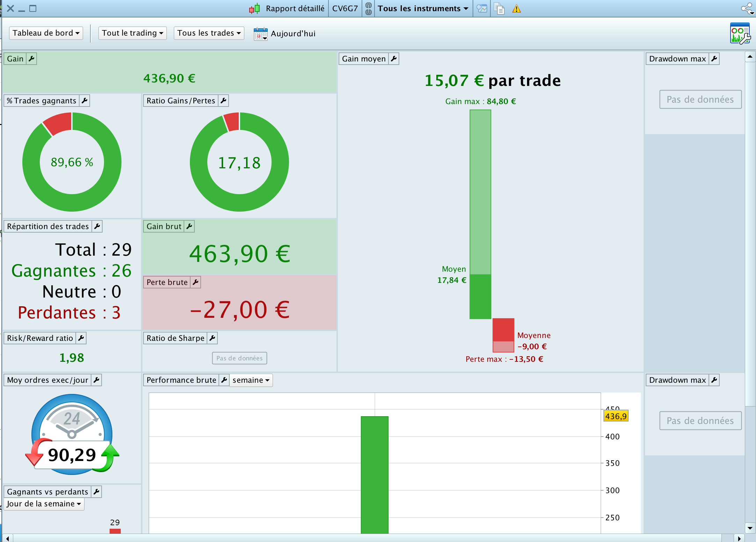756x542 pixels.
Task: Click the copy documents icon in title bar
Action: pyautogui.click(x=499, y=9)
